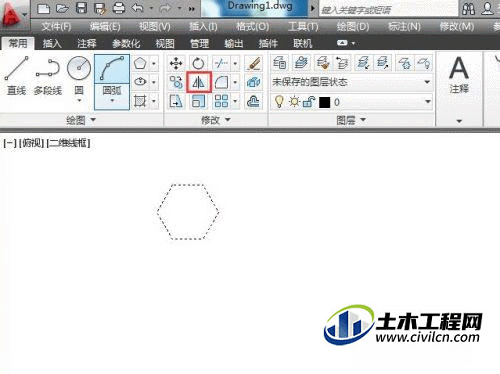Click the Layer Off icon
This screenshot has width=500, height=374.
pos(424,63)
